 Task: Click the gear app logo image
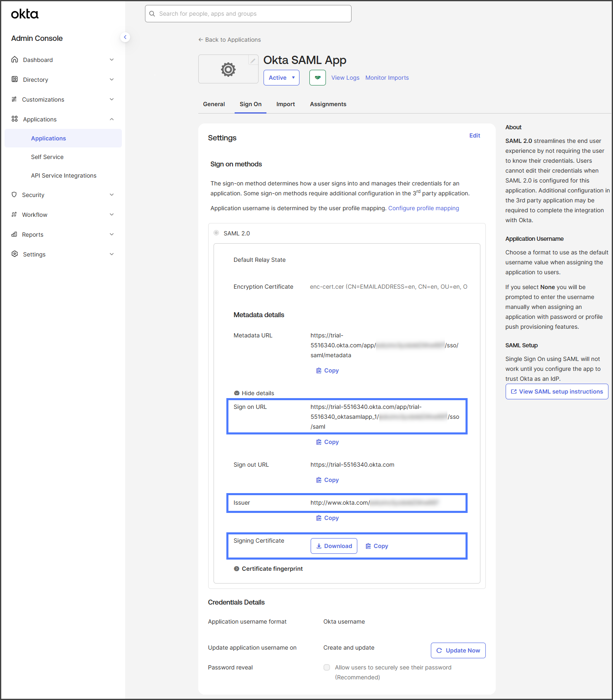(x=228, y=69)
